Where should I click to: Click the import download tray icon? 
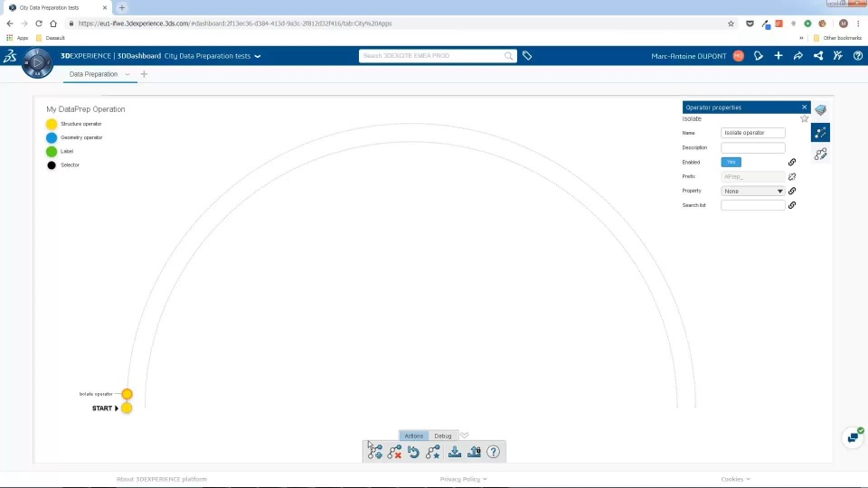(x=455, y=452)
